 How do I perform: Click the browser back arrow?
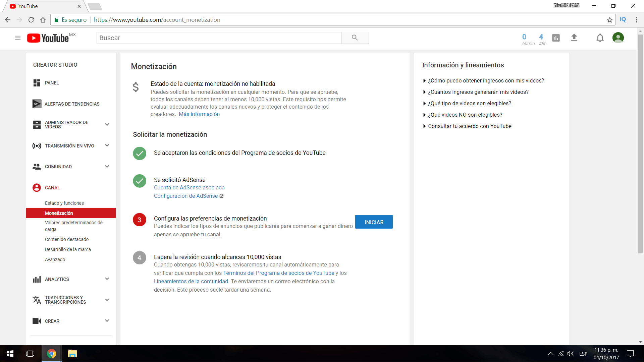click(x=8, y=20)
